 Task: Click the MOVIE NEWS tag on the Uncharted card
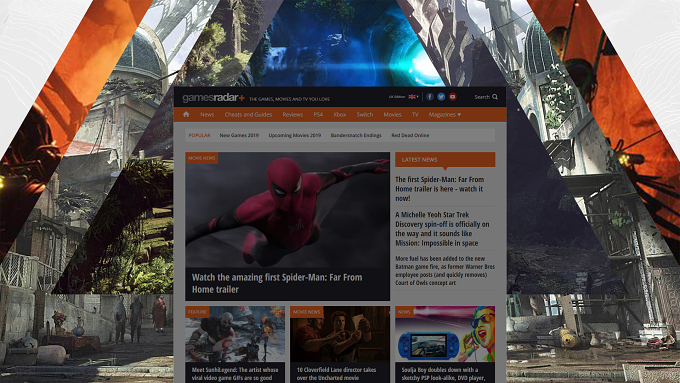click(307, 312)
